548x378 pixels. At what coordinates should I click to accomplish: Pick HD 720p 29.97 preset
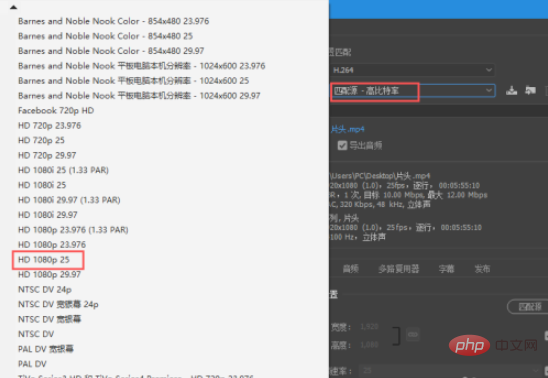47,155
